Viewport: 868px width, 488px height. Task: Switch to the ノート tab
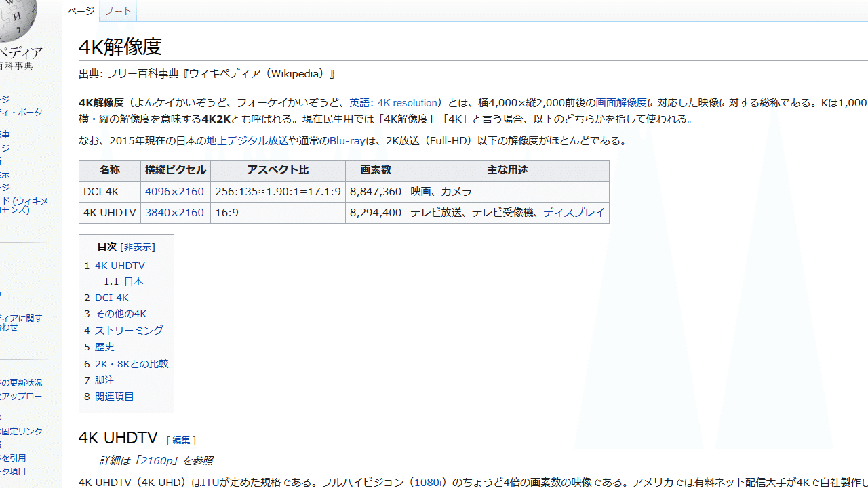click(x=118, y=11)
